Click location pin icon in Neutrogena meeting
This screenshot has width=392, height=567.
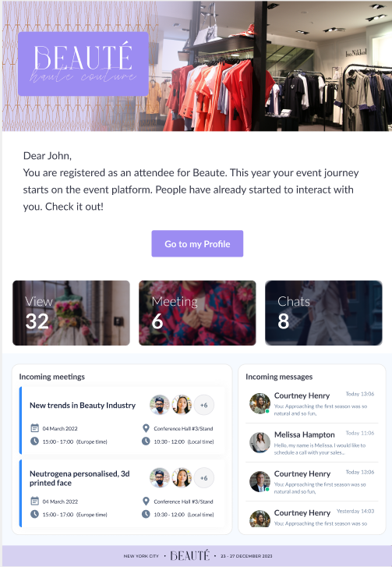tap(146, 501)
